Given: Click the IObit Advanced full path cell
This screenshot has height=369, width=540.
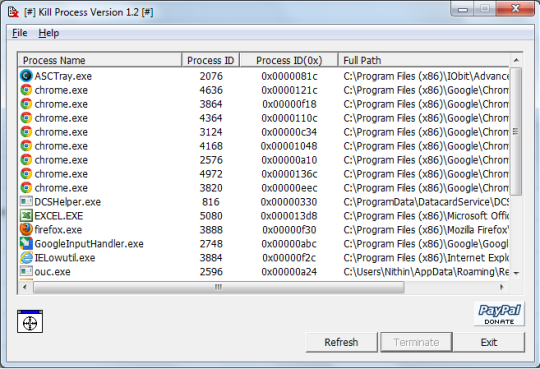Looking at the screenshot, I should (426, 76).
